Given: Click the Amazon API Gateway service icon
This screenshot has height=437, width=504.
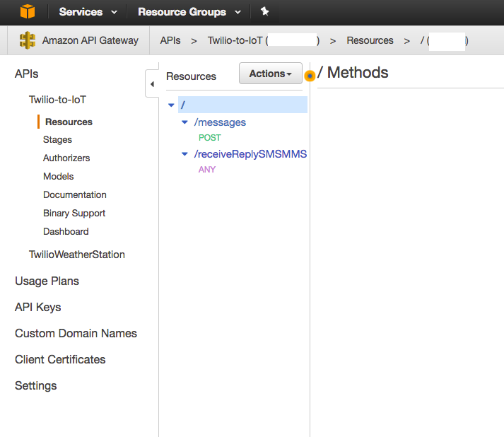Looking at the screenshot, I should point(28,40).
